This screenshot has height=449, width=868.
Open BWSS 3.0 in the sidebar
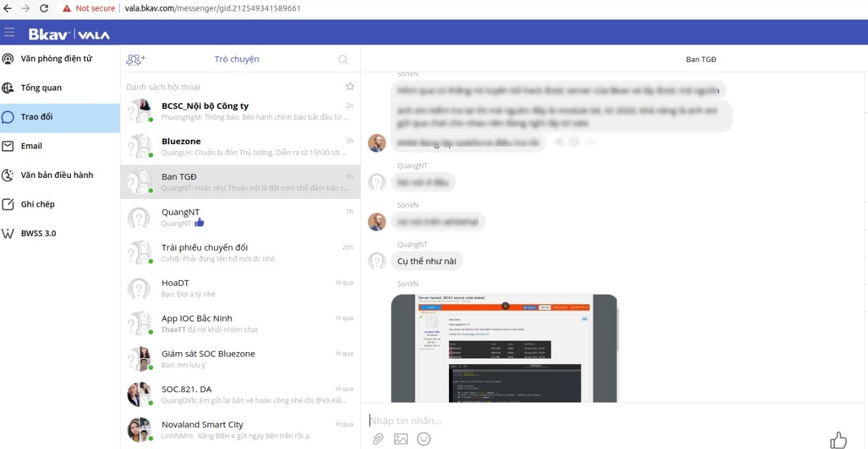60,233
